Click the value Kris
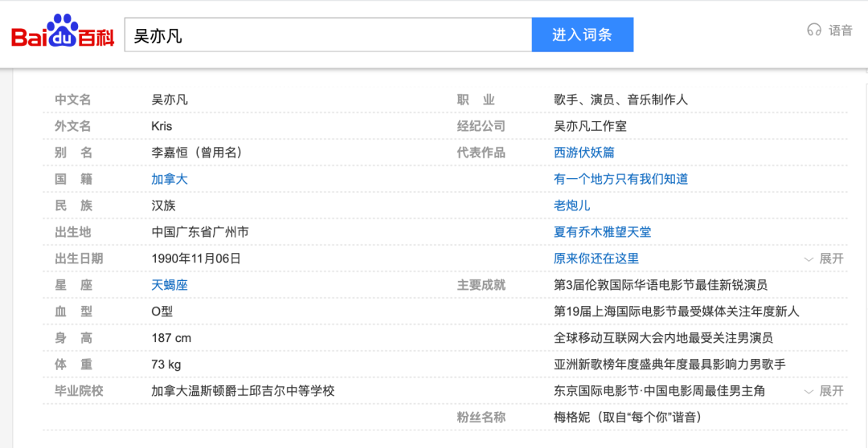Screen dimensions: 868x448 (162, 126)
